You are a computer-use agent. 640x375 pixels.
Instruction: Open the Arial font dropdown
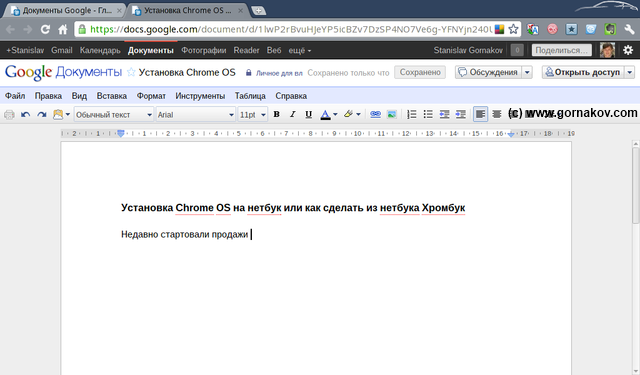tap(196, 115)
